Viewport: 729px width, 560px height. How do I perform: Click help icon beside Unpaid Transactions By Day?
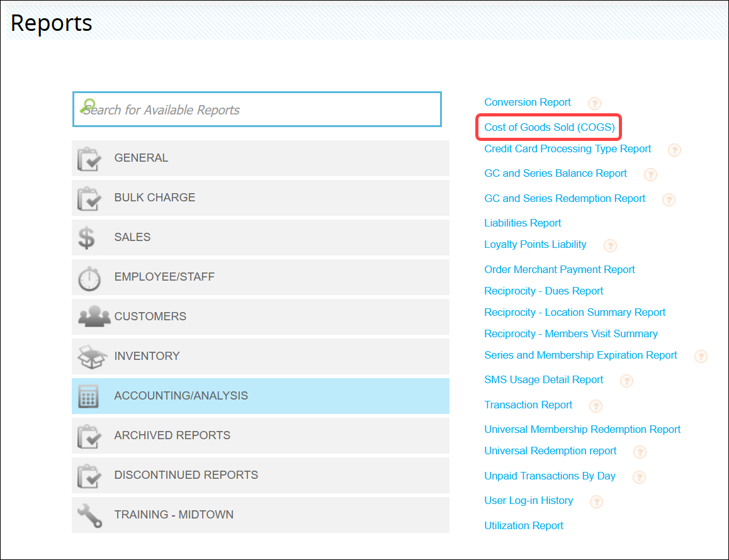[x=639, y=477]
